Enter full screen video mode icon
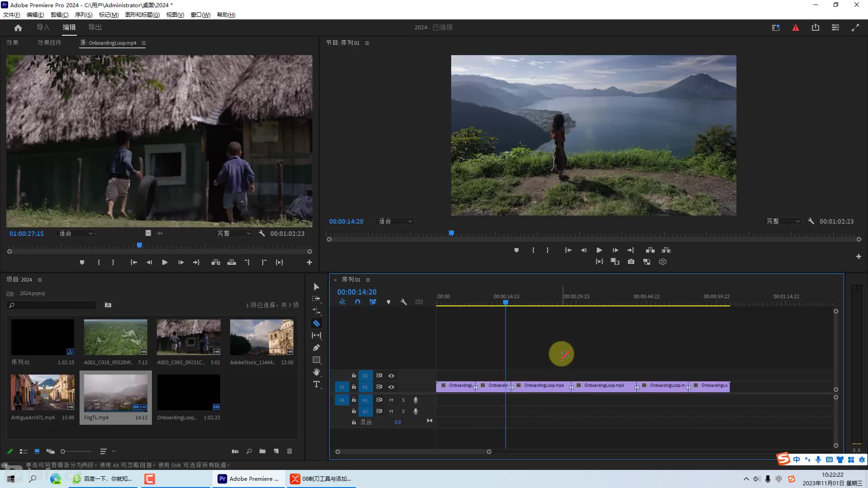The height and width of the screenshot is (488, 868). click(855, 28)
